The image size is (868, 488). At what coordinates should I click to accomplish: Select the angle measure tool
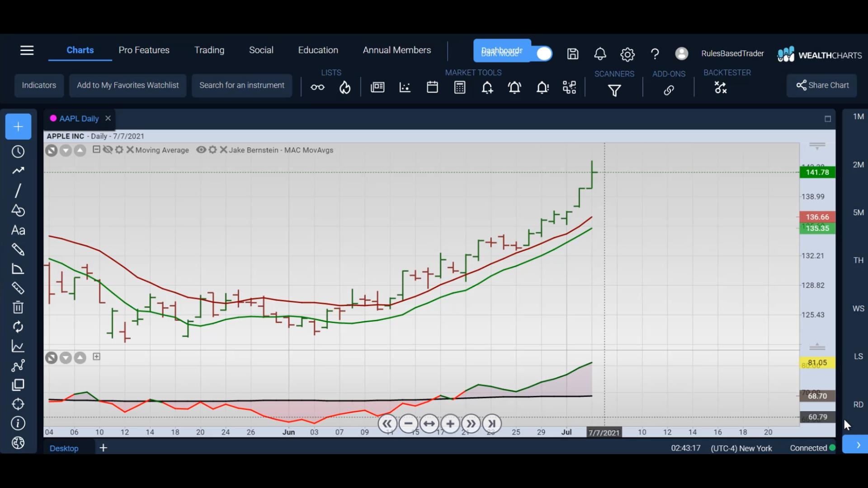(18, 269)
